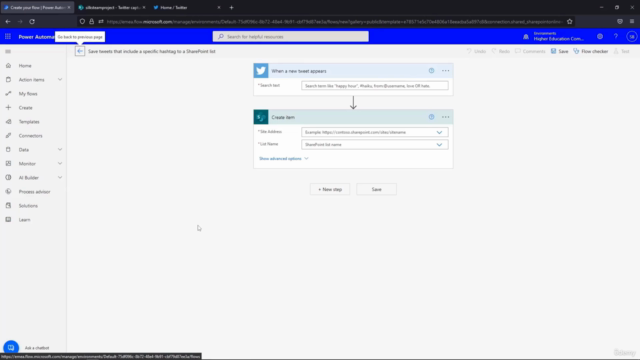
Task: Open help info for tweet trigger
Action: [431, 71]
